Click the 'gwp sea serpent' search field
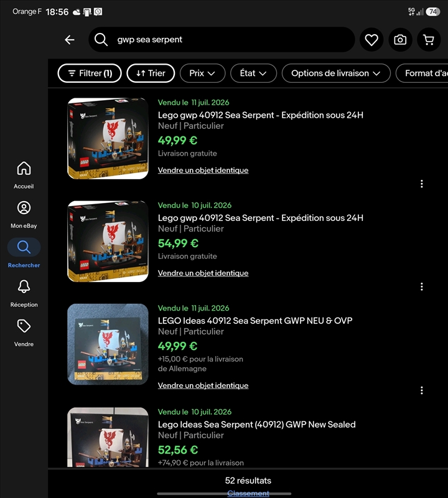448x498 pixels. 222,40
